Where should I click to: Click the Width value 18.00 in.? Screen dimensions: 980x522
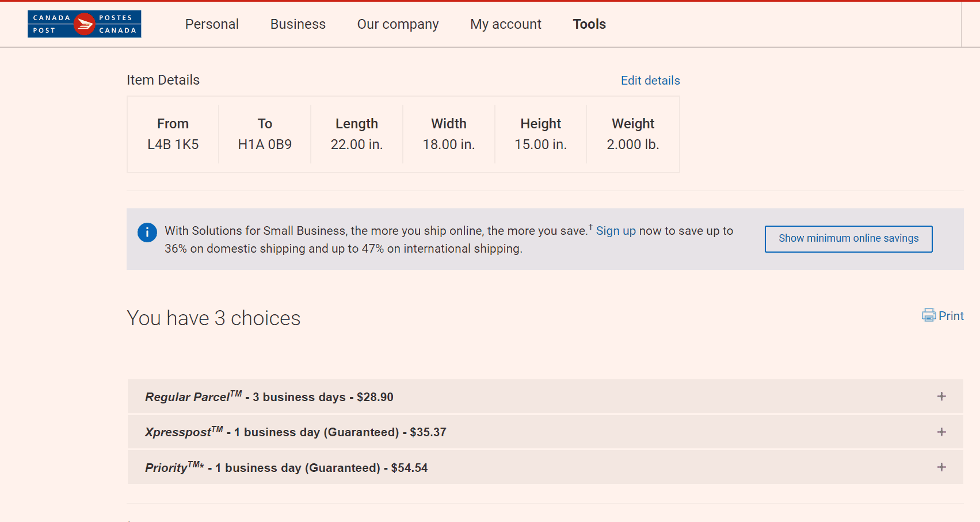click(x=449, y=144)
